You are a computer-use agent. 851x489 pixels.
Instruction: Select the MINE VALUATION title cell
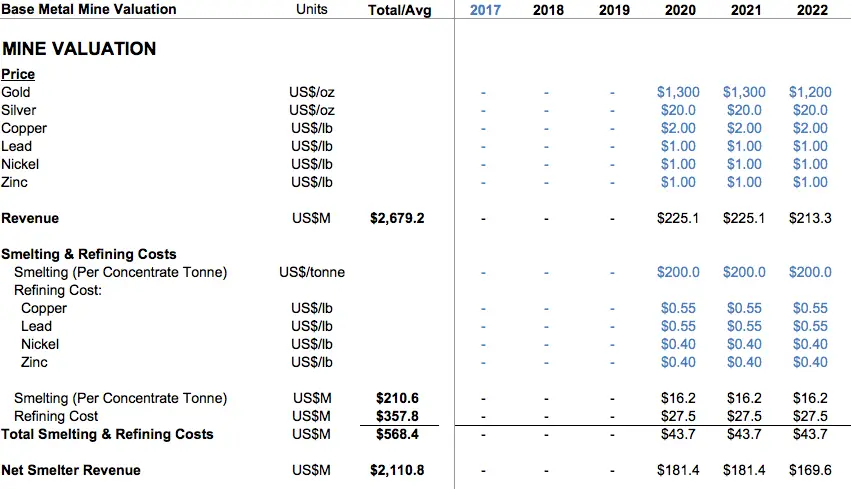(x=79, y=49)
